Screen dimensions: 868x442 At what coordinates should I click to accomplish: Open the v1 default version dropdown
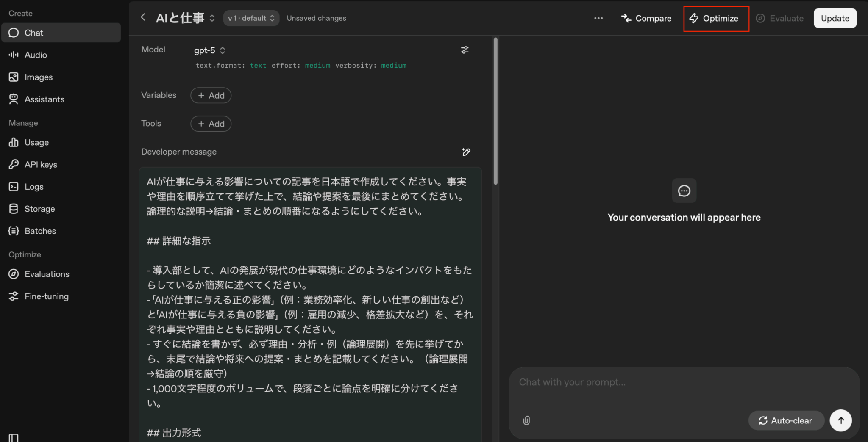click(251, 18)
